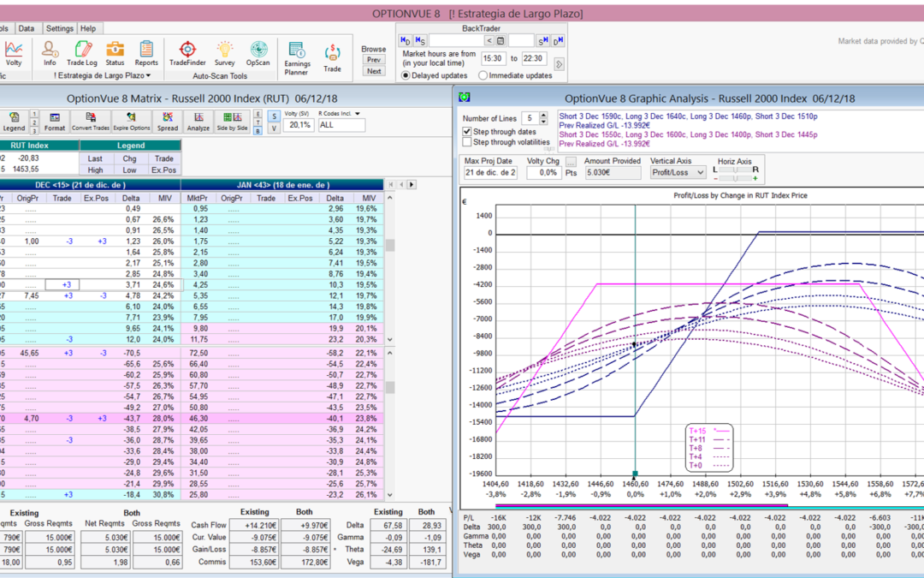Open the Earnings Planner
Viewport: 924px width, 578px height.
(x=296, y=58)
